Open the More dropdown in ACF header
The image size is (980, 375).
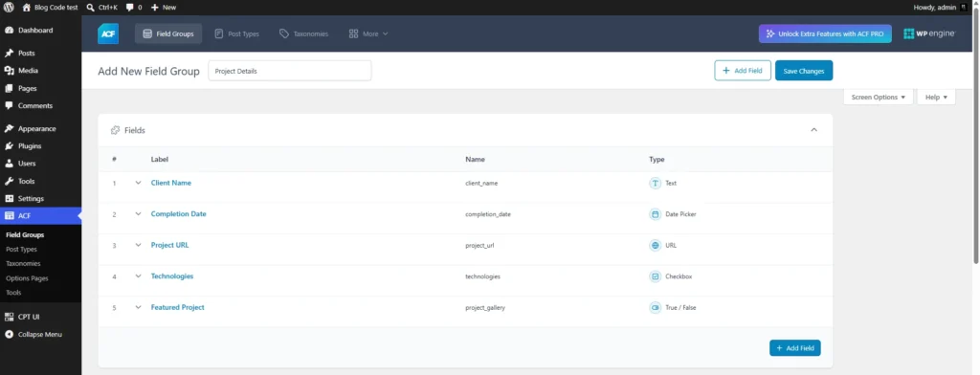coord(368,33)
